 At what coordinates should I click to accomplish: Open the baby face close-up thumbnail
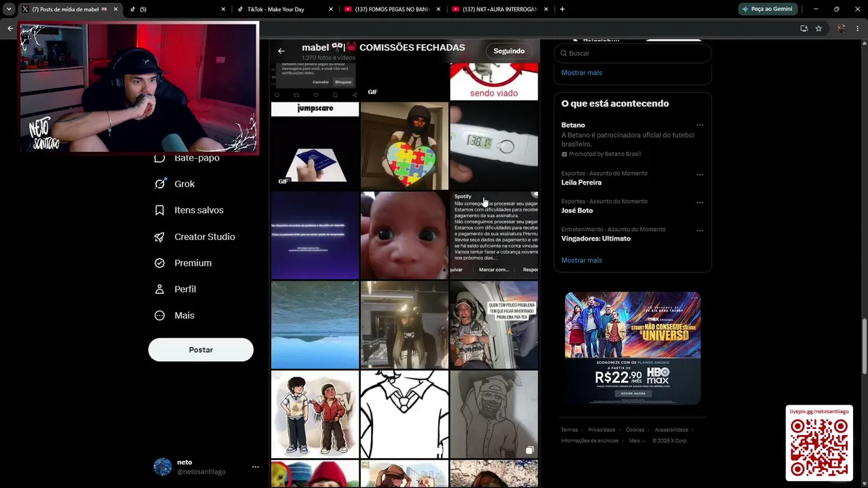(x=405, y=235)
